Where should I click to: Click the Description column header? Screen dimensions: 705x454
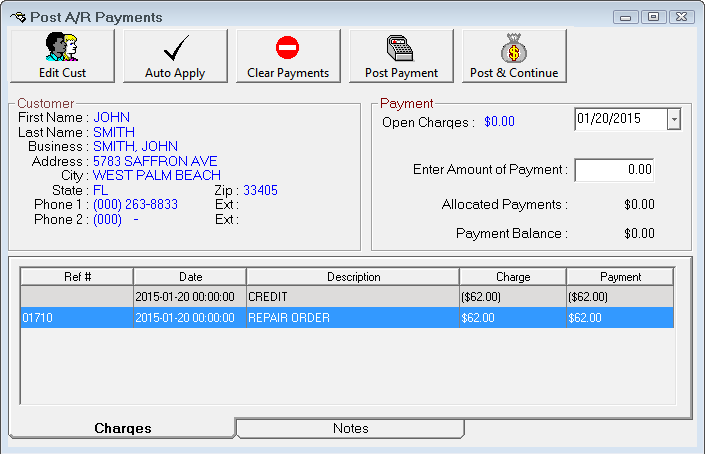tap(353, 277)
